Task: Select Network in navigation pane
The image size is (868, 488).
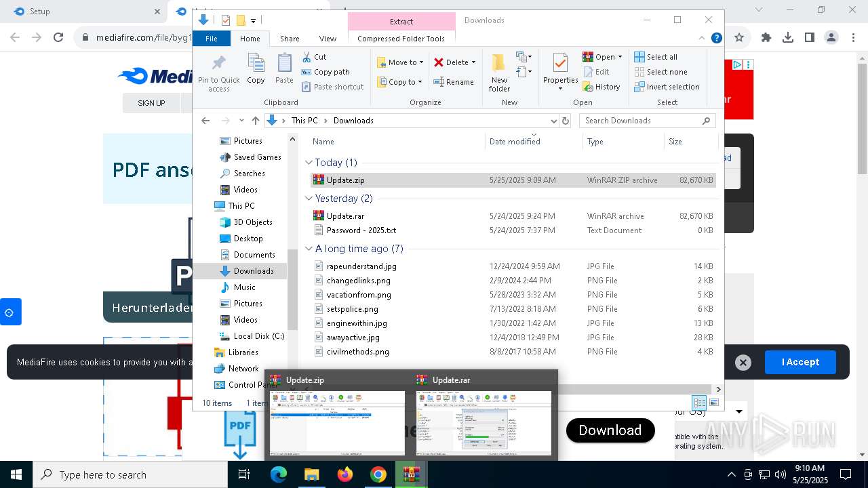Action: (236, 369)
